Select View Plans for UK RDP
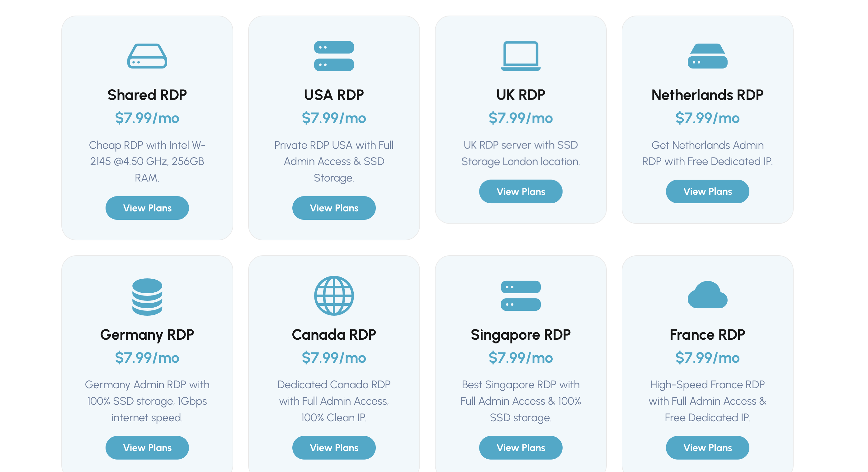868x472 pixels. 521,191
